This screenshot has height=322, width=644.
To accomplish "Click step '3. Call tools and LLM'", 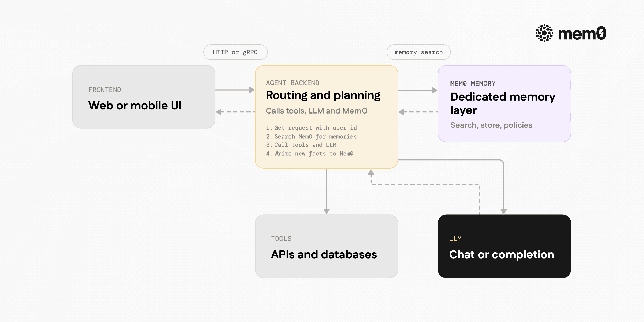I will click(301, 145).
